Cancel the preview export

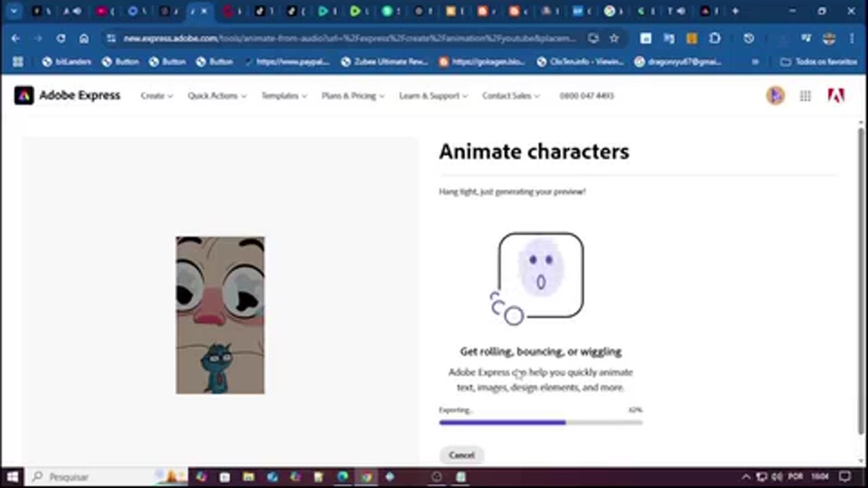click(x=462, y=455)
